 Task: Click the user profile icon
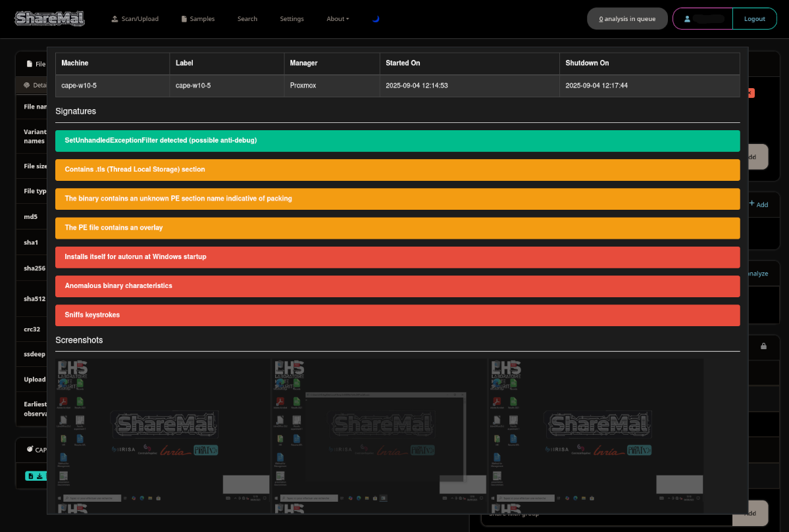tap(687, 19)
